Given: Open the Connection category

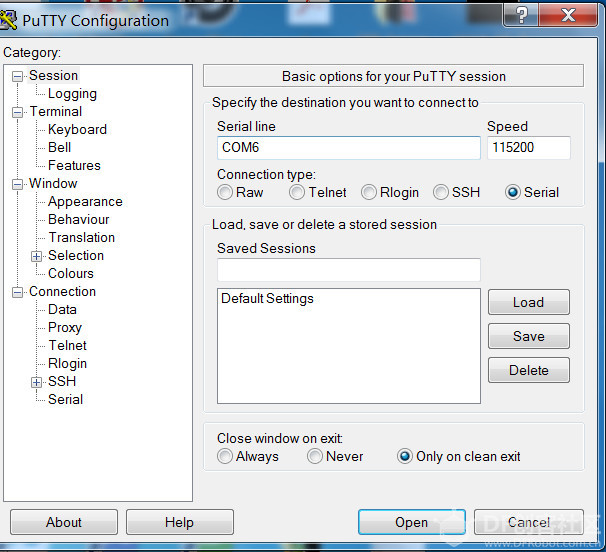Looking at the screenshot, I should pyautogui.click(x=62, y=291).
